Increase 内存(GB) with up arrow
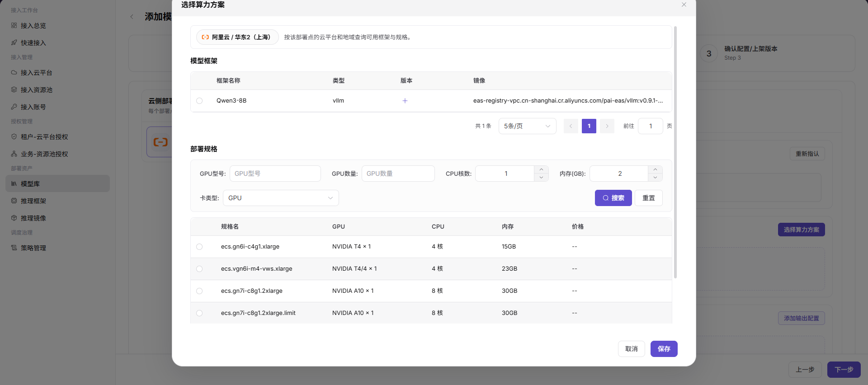Image resolution: width=868 pixels, height=385 pixels. pos(655,169)
